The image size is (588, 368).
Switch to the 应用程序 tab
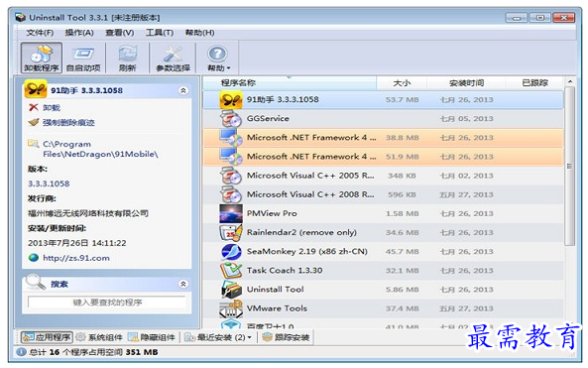(x=47, y=337)
